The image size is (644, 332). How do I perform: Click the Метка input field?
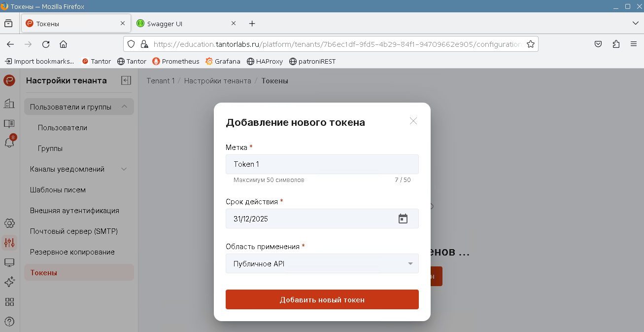click(x=322, y=164)
